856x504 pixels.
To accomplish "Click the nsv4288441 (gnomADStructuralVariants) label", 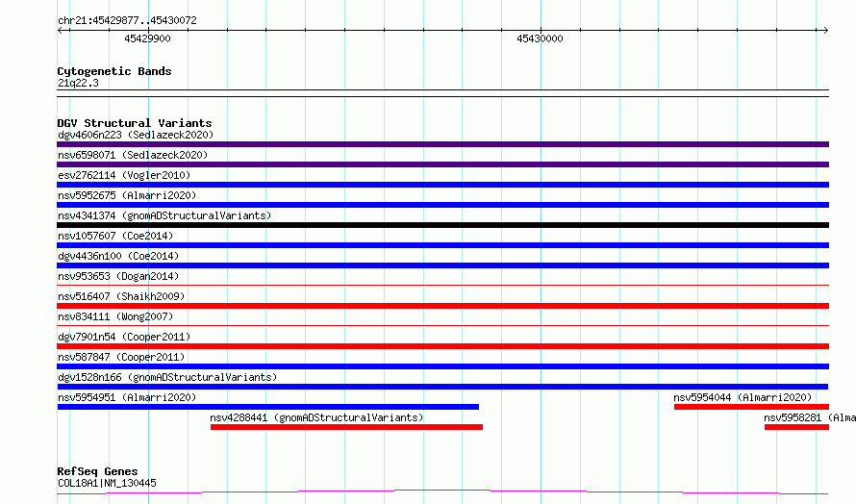I will (316, 417).
